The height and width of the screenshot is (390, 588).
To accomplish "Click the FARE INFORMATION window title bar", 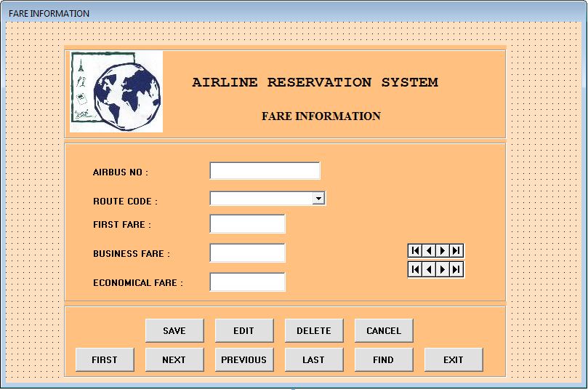I will 294,13.
